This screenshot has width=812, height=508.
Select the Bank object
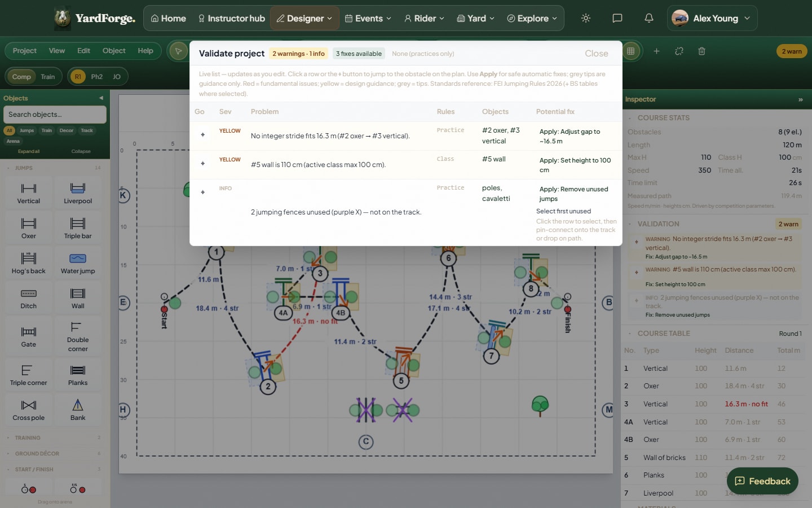click(x=78, y=410)
